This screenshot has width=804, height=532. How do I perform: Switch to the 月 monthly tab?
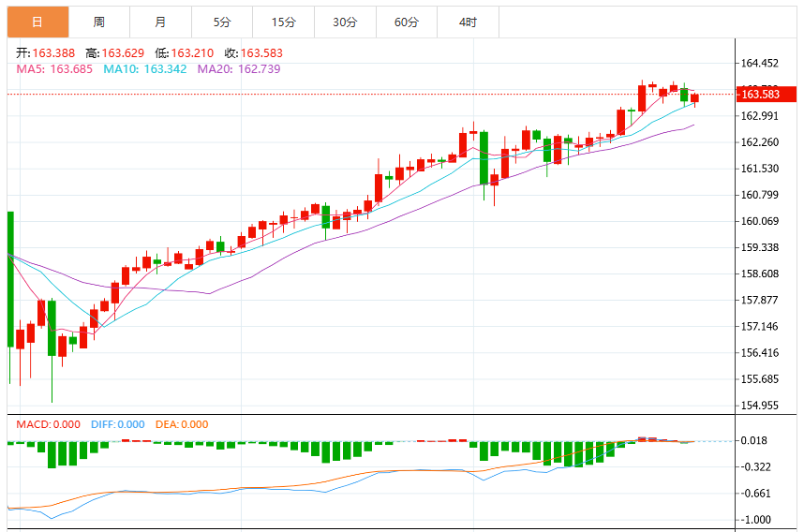(160, 22)
